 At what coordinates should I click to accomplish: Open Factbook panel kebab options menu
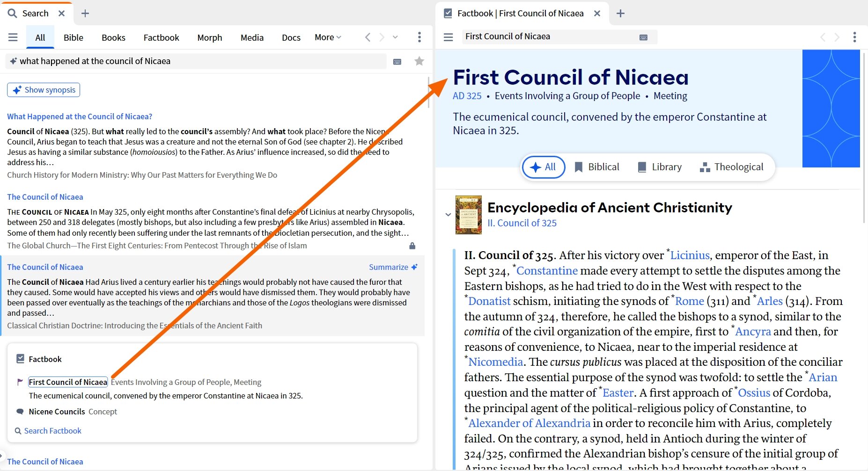[854, 37]
